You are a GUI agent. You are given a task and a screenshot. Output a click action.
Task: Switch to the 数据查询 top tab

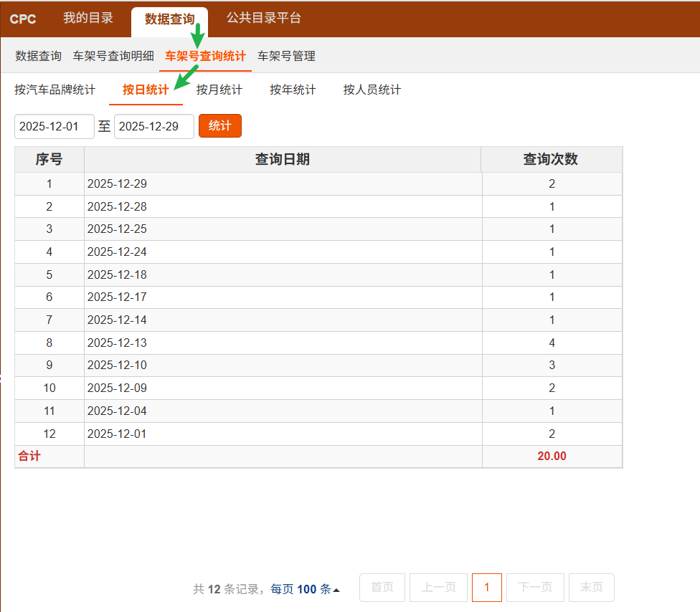click(x=169, y=19)
